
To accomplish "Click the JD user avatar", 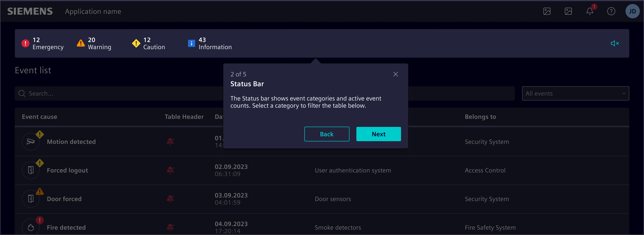I will (632, 11).
